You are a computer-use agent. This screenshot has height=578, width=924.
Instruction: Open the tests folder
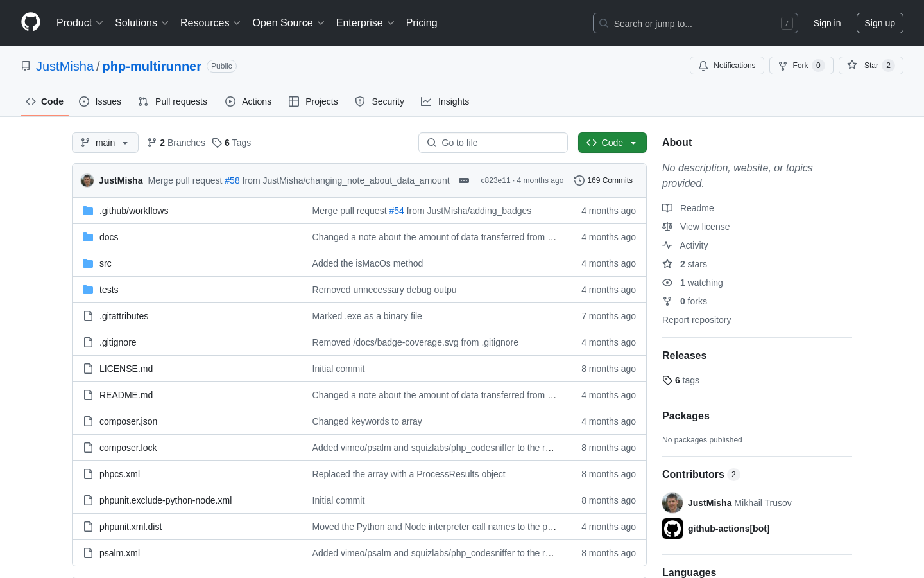pyautogui.click(x=108, y=290)
